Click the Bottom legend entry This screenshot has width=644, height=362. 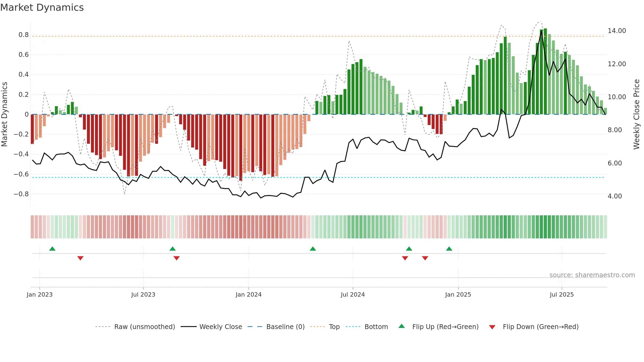pos(367,327)
